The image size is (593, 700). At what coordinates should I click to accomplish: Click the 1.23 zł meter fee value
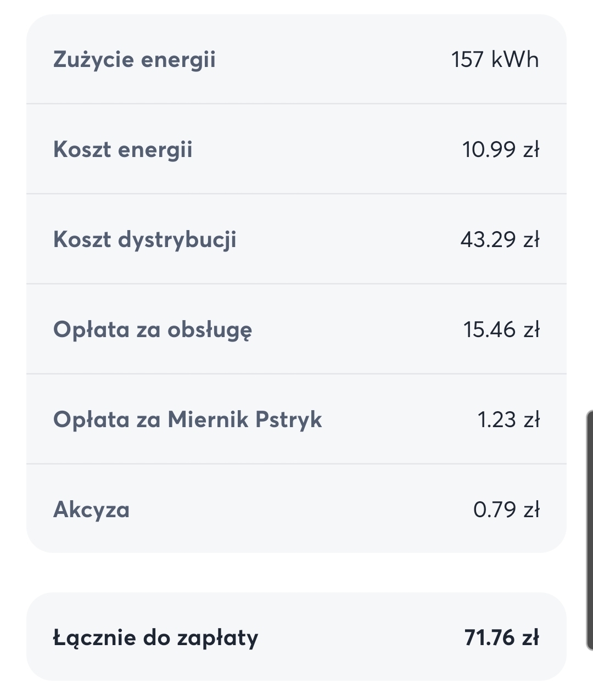[x=508, y=419]
